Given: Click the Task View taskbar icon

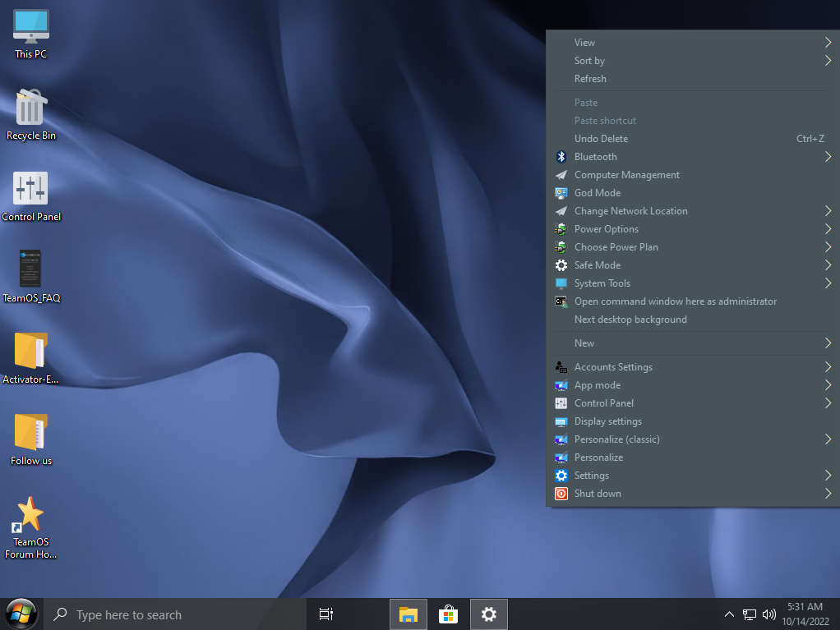Looking at the screenshot, I should [x=325, y=614].
